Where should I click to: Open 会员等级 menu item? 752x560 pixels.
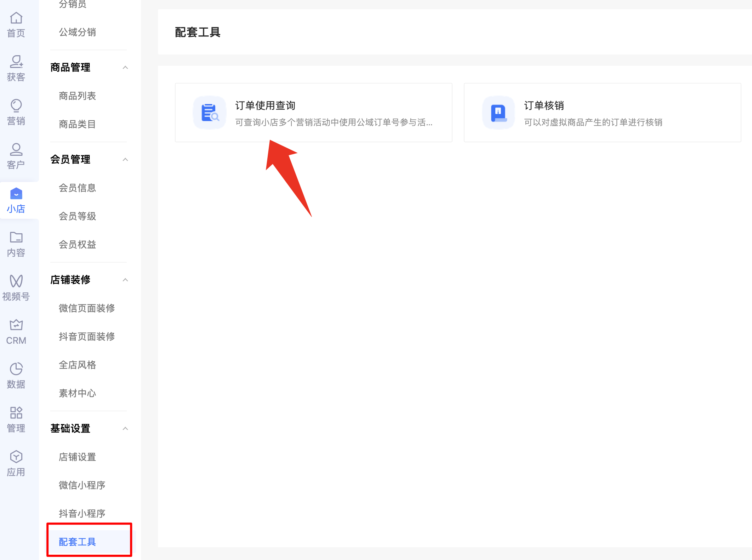click(77, 216)
